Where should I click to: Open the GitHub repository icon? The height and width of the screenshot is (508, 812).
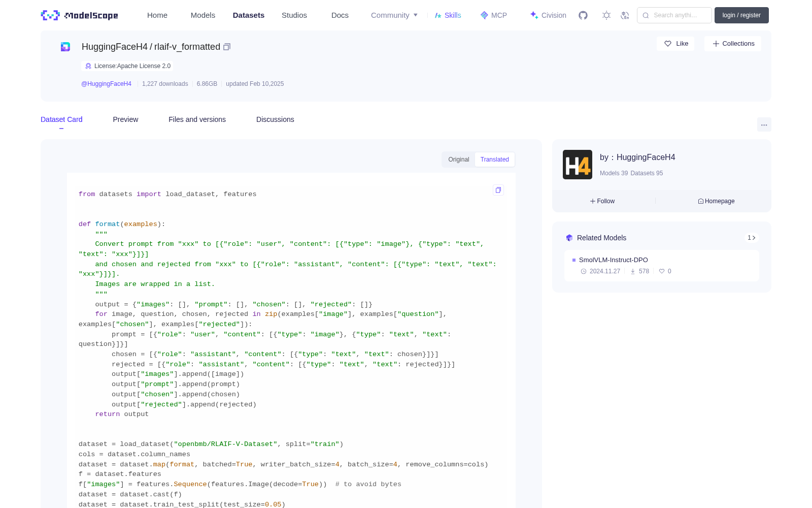click(583, 15)
